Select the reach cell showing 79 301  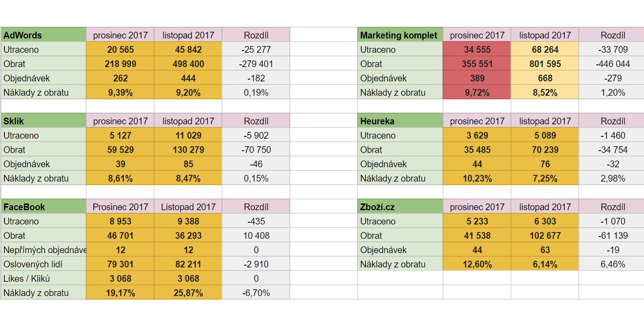pyautogui.click(x=120, y=264)
